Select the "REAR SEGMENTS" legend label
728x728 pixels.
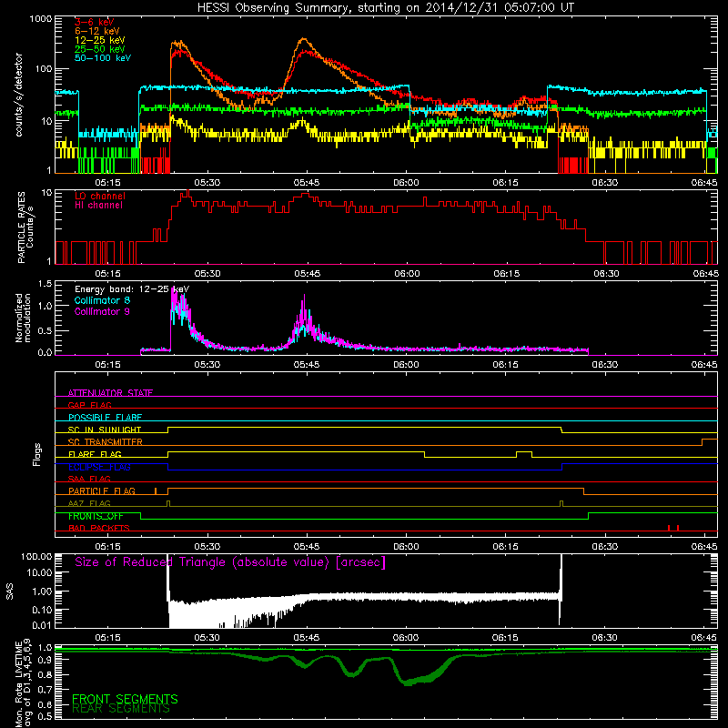coord(121,709)
